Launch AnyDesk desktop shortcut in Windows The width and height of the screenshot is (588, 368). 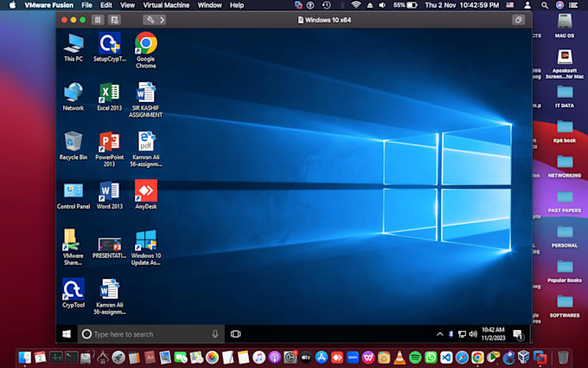pos(146,195)
